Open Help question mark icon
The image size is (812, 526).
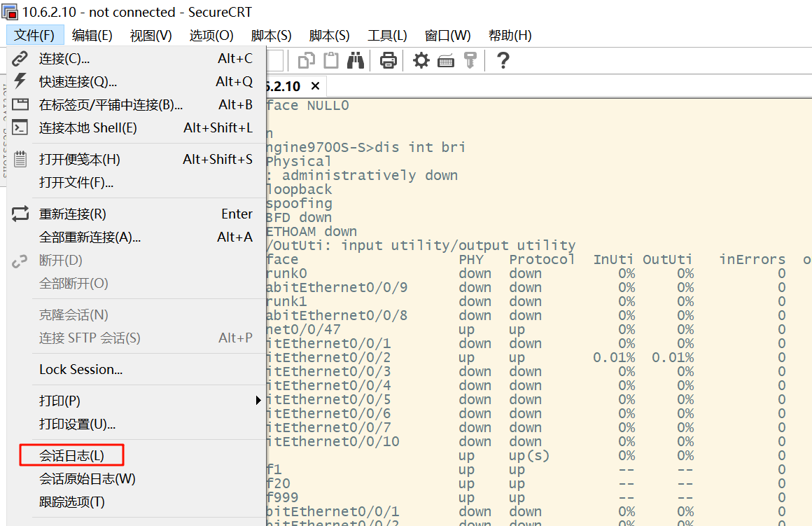coord(502,61)
